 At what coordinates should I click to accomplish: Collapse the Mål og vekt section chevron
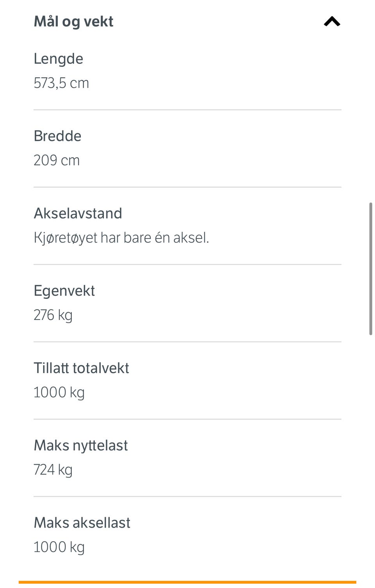pos(332,21)
